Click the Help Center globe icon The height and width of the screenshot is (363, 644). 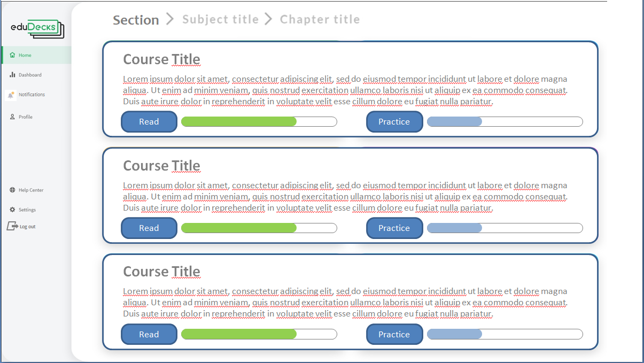click(12, 190)
